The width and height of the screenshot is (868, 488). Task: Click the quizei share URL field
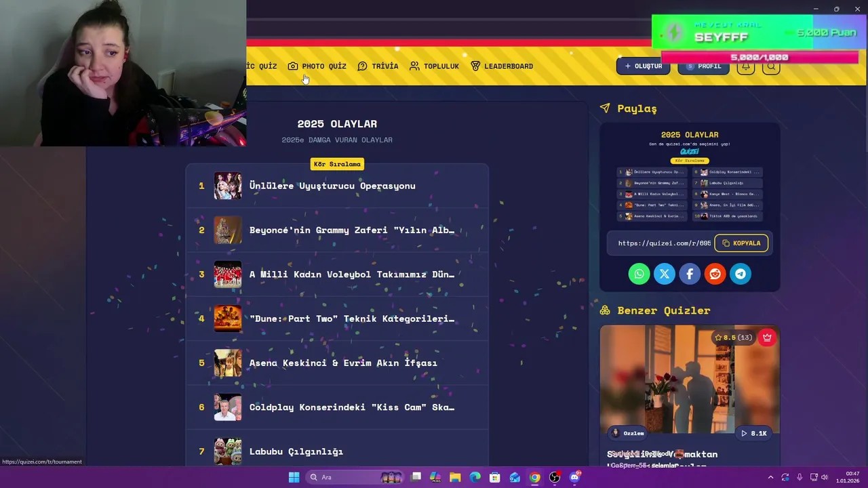point(664,243)
